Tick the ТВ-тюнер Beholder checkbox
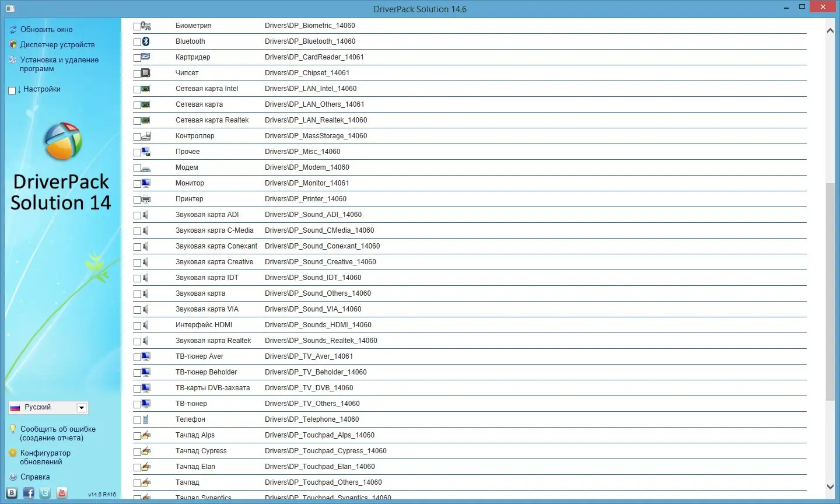Screen dimensions: 840x504 pos(137,373)
